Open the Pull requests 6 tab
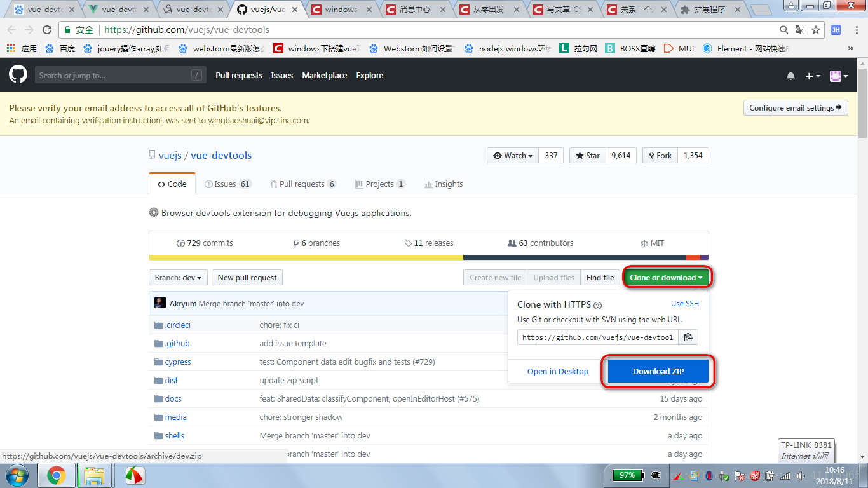This screenshot has height=488, width=868. coord(302,184)
